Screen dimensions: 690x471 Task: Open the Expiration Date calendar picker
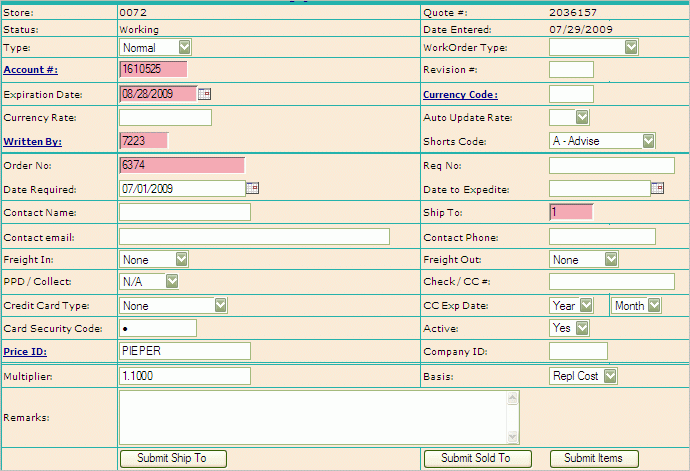click(205, 94)
